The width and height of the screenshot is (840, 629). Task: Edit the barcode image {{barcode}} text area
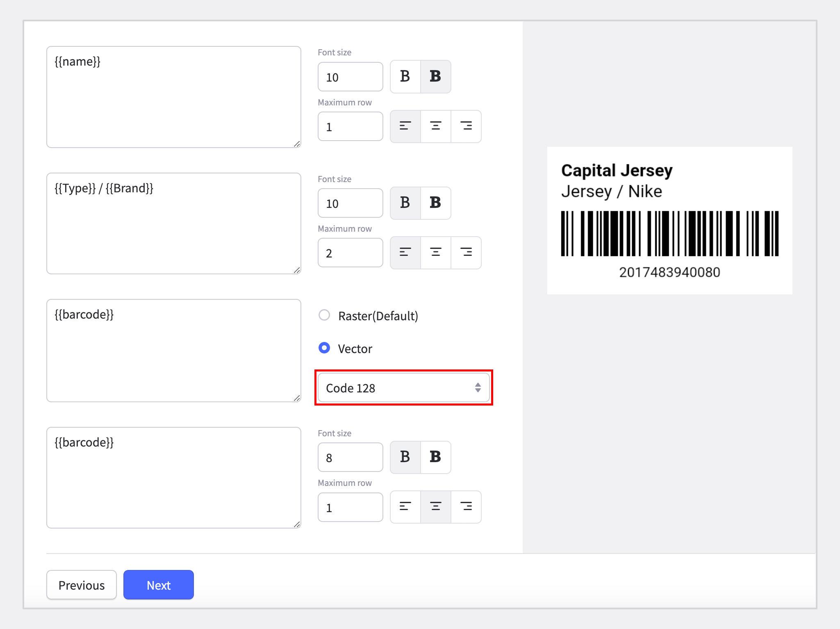pos(174,351)
